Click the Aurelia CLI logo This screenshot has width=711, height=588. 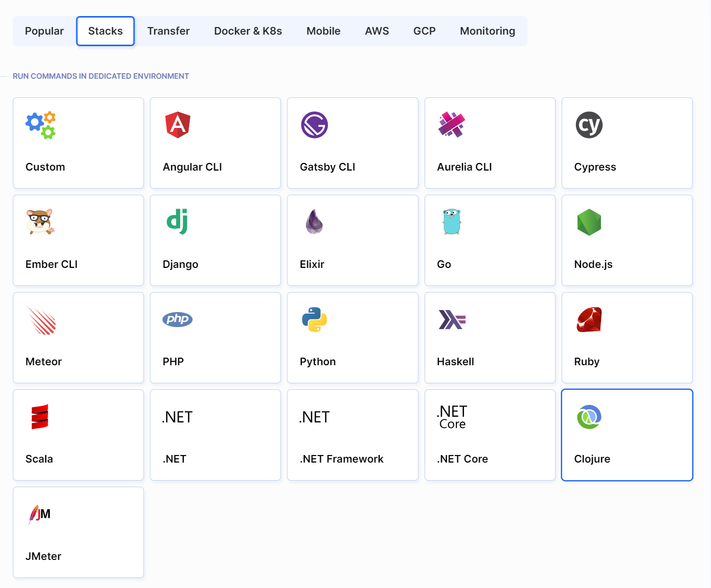coord(451,125)
